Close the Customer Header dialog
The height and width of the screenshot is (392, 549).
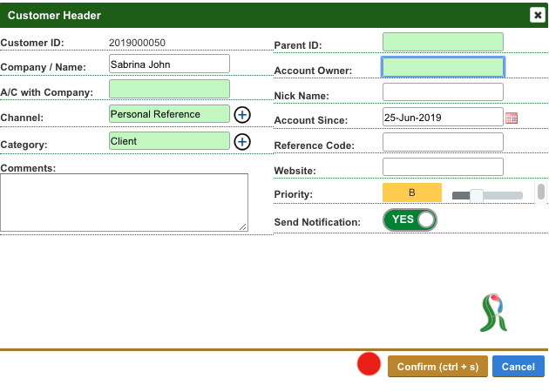point(538,15)
